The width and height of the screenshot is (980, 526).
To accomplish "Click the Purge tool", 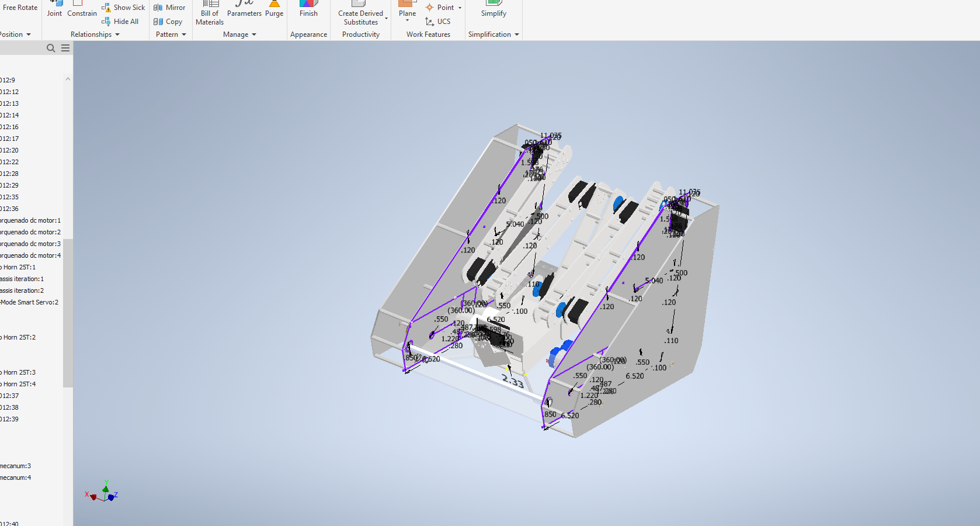I will click(274, 12).
